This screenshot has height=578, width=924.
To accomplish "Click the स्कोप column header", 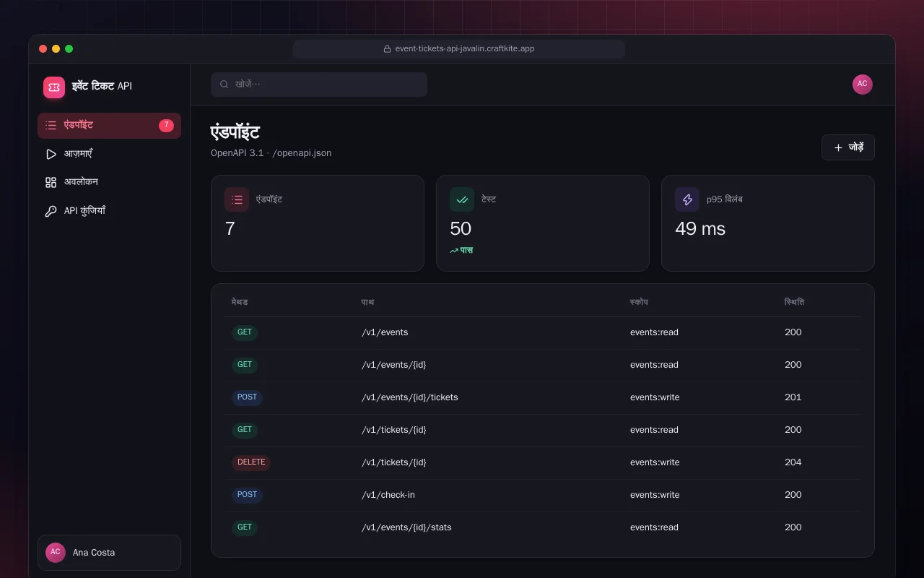I will pos(639,302).
